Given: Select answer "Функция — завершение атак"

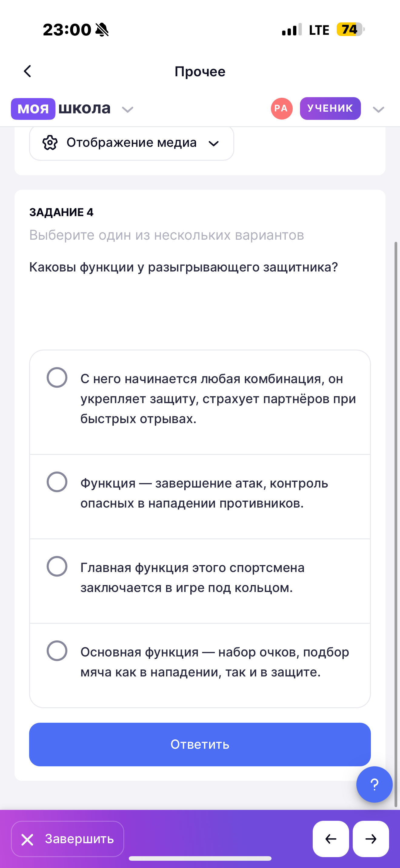Looking at the screenshot, I should (57, 482).
